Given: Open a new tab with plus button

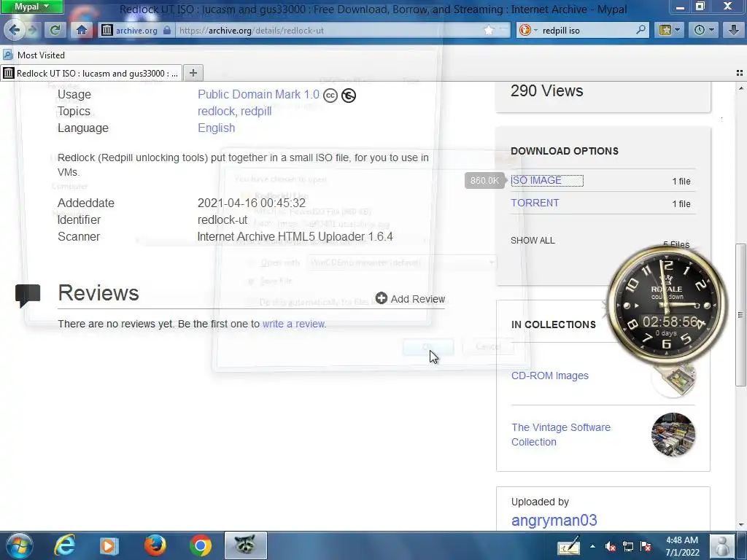Looking at the screenshot, I should [x=193, y=73].
